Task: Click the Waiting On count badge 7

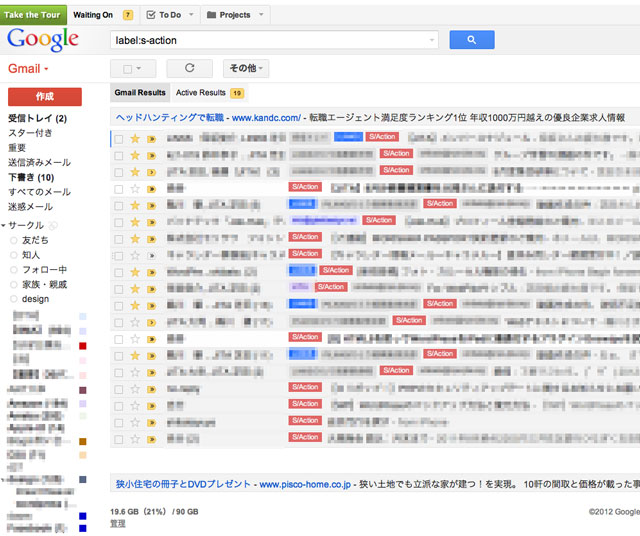Action: [128, 15]
